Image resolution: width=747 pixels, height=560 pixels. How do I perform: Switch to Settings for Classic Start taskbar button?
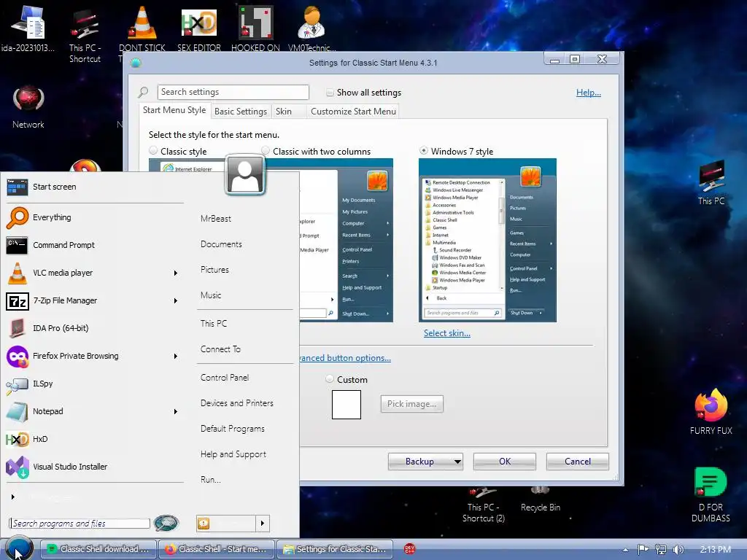pos(334,549)
